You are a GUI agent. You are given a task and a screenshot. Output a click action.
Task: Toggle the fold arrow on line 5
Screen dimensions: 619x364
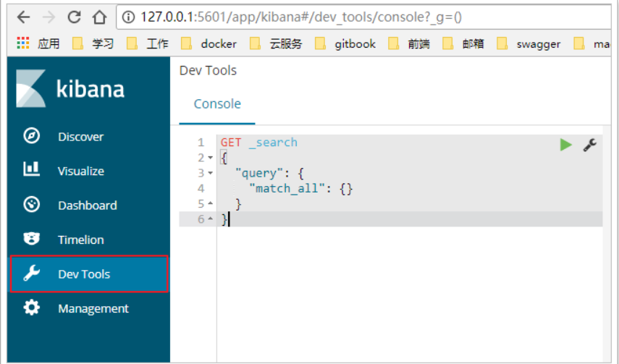point(210,204)
